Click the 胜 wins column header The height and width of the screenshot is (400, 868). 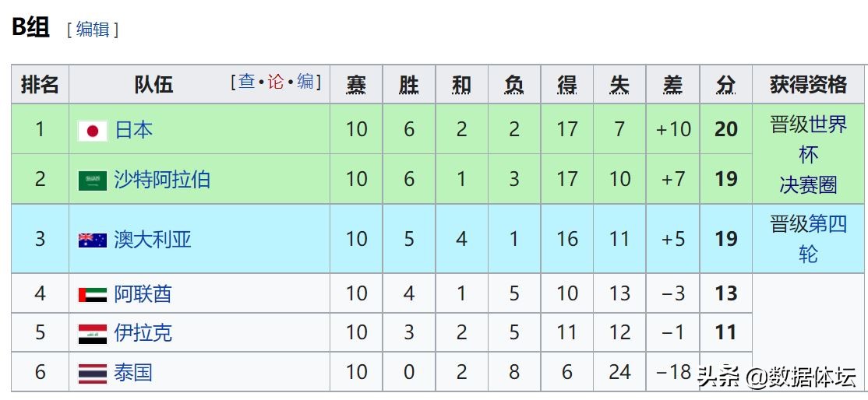pyautogui.click(x=409, y=85)
